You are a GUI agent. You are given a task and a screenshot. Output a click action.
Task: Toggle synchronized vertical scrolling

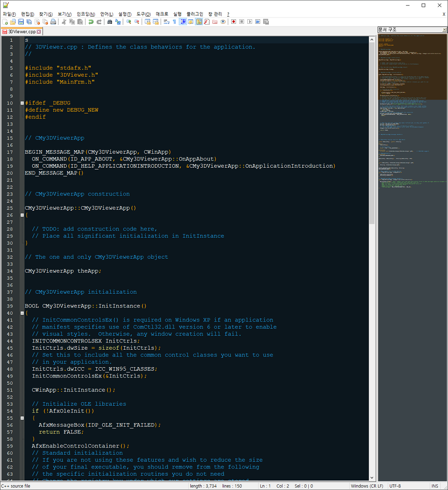(148, 22)
